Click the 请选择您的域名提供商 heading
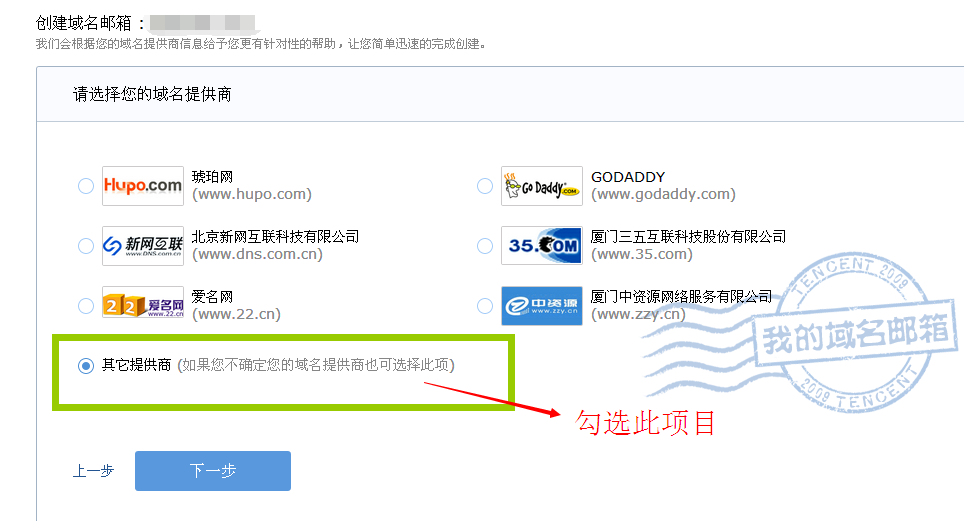 pyautogui.click(x=152, y=94)
